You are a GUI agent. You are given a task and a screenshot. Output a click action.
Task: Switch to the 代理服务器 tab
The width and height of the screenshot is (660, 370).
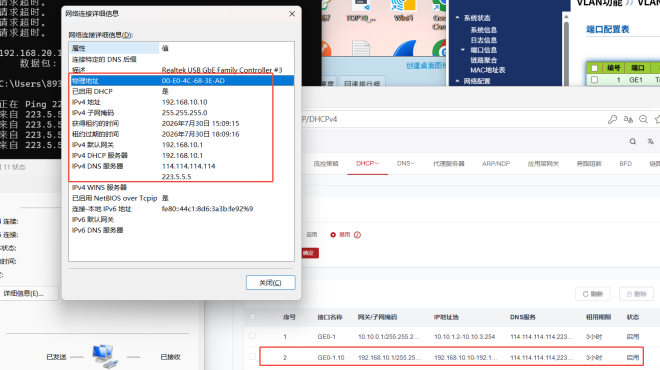coord(449,164)
